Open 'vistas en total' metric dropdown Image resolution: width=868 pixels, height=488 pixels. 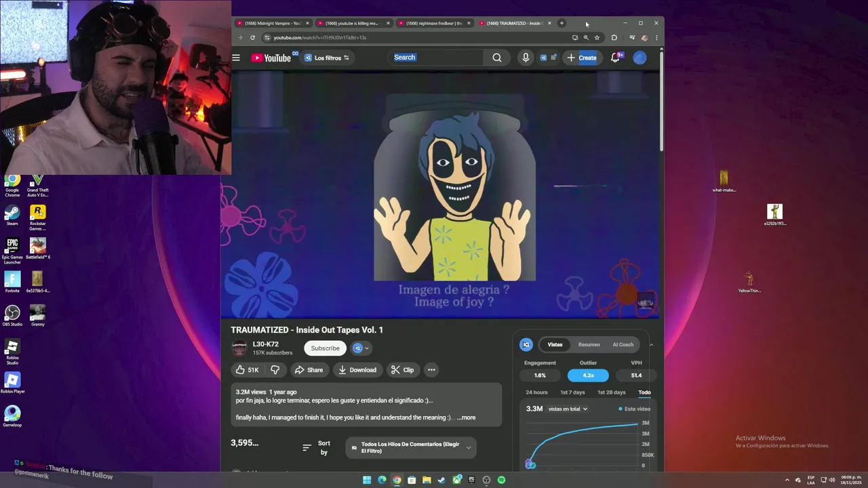[x=568, y=409]
